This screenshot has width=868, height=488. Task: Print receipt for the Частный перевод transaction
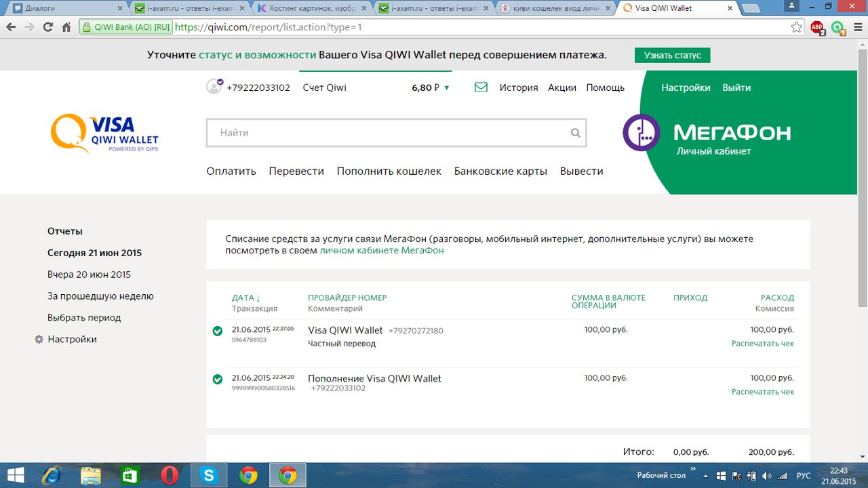click(763, 344)
